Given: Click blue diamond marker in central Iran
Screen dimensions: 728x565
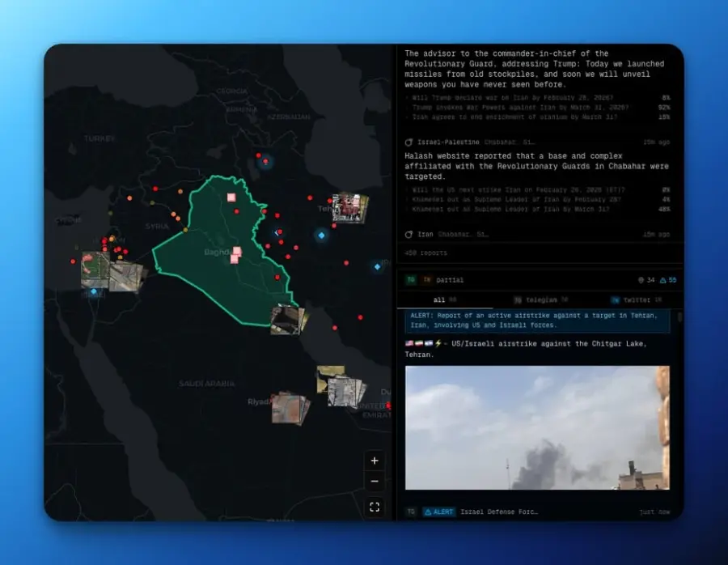Looking at the screenshot, I should click(321, 235).
